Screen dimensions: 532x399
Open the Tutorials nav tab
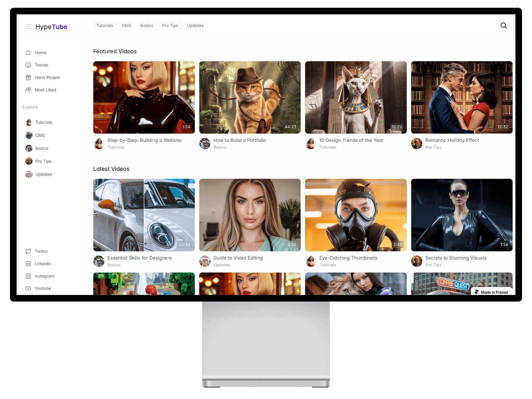[x=104, y=25]
